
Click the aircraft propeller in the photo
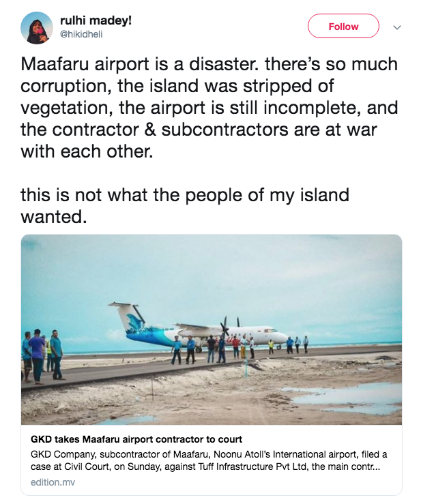point(224,329)
